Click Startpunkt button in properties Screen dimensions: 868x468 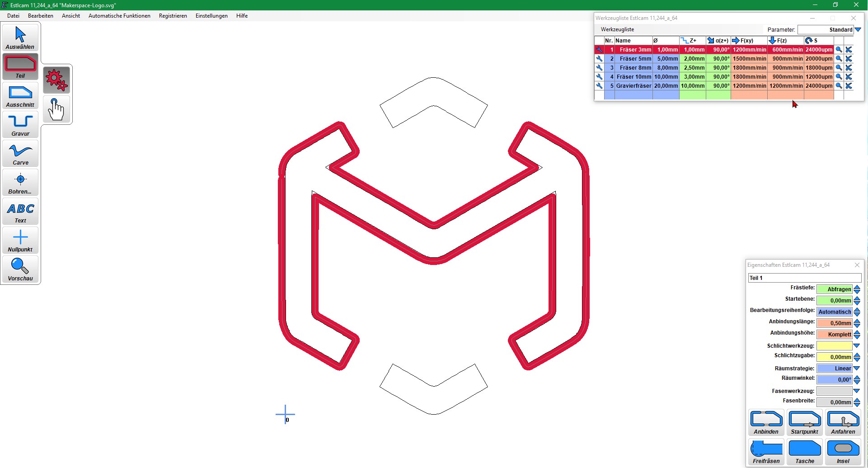coord(805,423)
